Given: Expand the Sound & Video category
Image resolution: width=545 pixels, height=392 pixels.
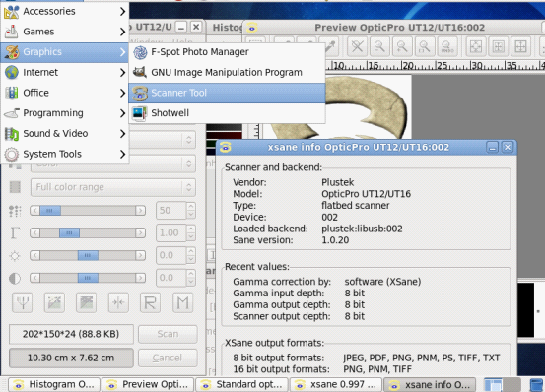Looking at the screenshot, I should (65, 133).
